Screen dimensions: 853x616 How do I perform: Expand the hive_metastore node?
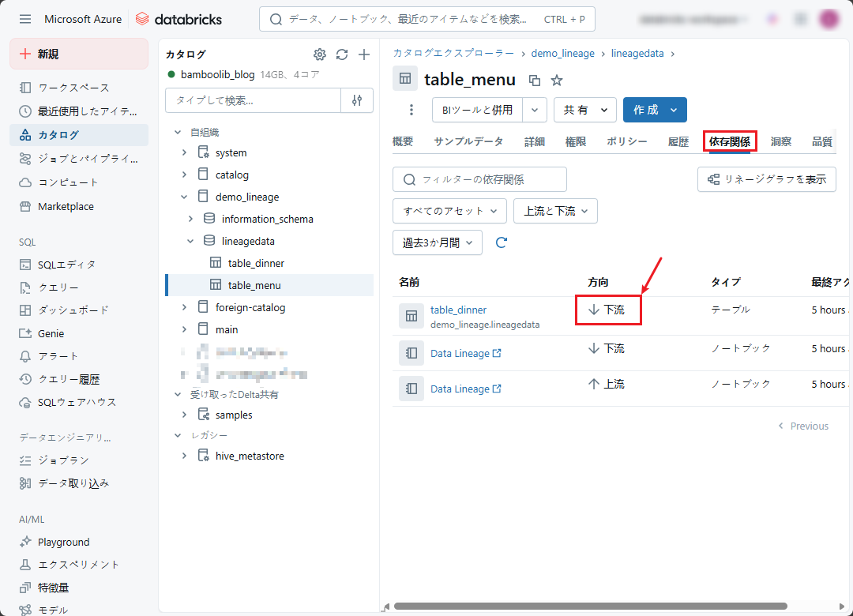click(184, 456)
